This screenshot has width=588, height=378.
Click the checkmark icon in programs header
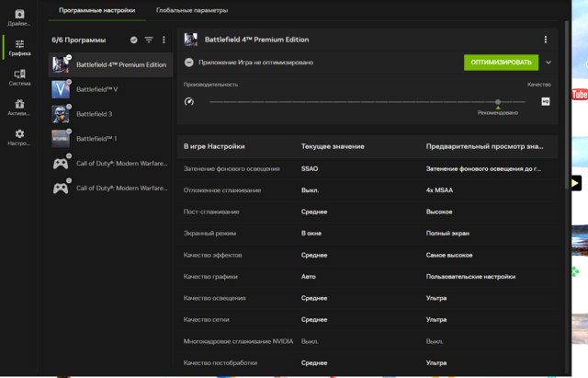click(x=134, y=40)
